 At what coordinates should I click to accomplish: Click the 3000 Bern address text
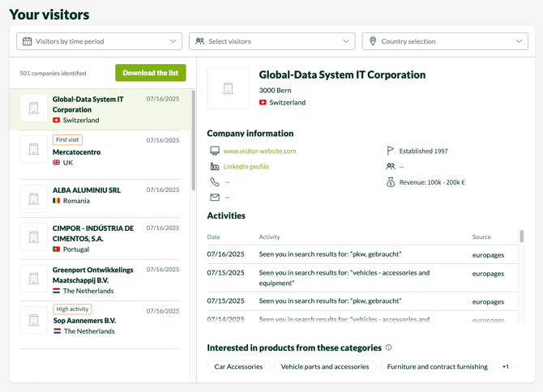click(275, 90)
